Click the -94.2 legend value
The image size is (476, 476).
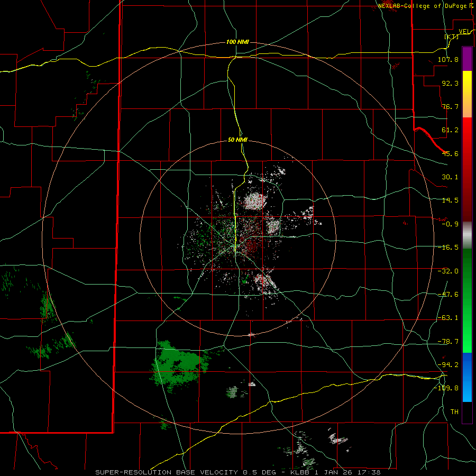pyautogui.click(x=448, y=364)
